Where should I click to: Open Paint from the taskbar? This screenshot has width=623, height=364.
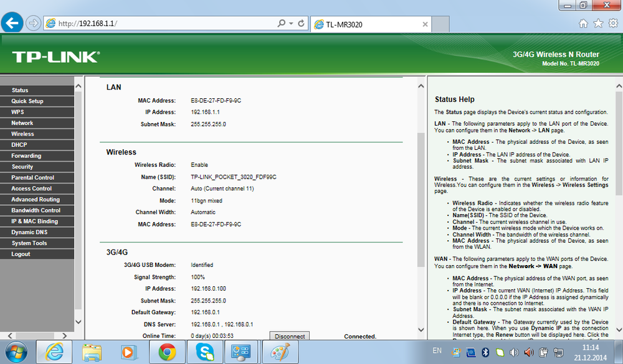(x=277, y=352)
